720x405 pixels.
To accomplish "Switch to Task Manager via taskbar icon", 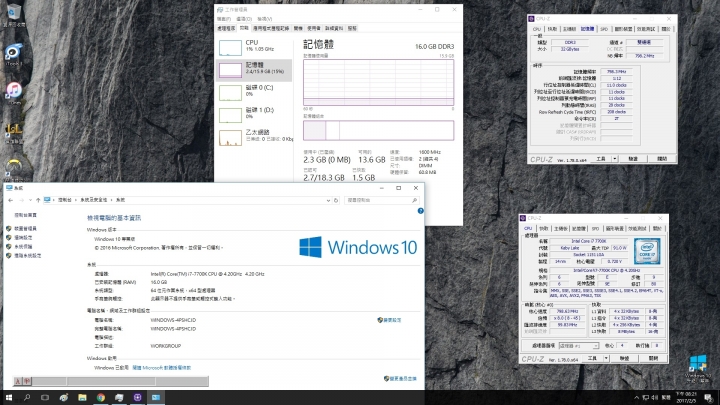I will 119,398.
